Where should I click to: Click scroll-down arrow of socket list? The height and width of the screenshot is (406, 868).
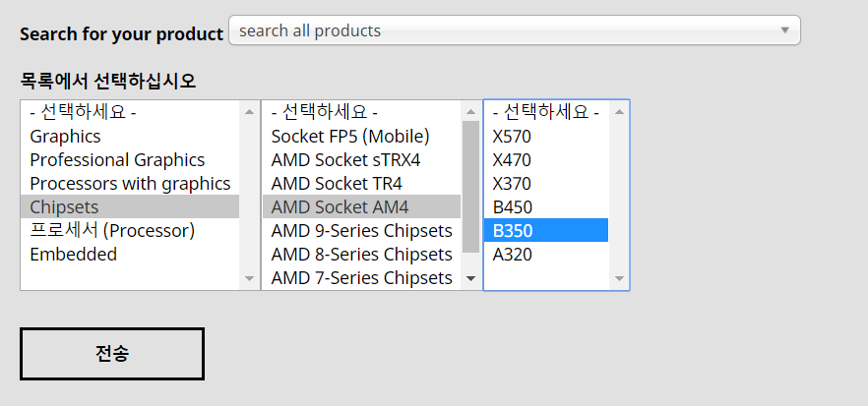pos(471,278)
